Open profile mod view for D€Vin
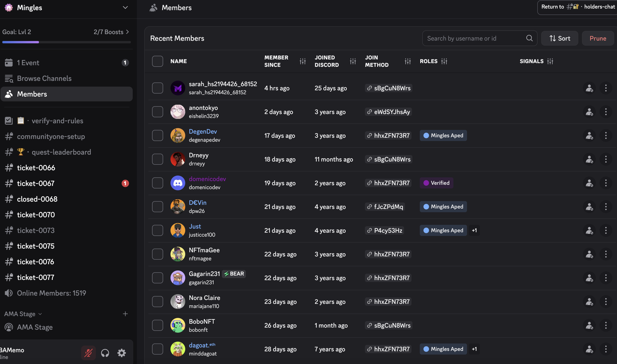 (589, 207)
